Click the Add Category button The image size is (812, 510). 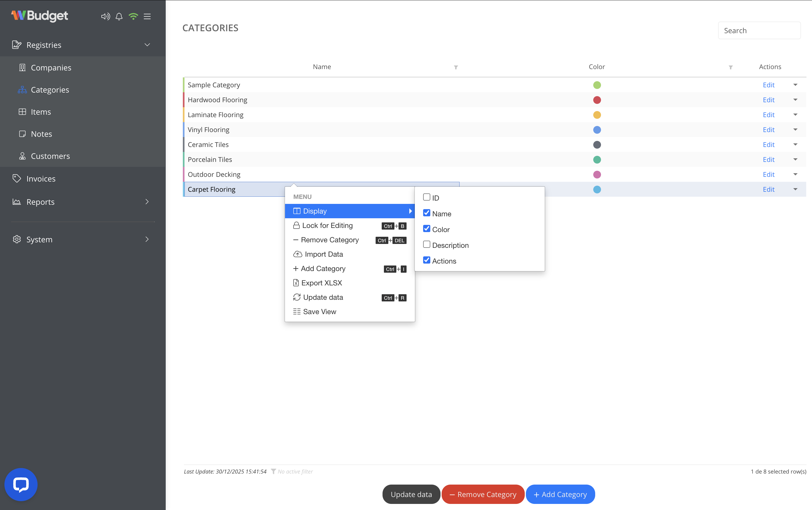point(560,494)
